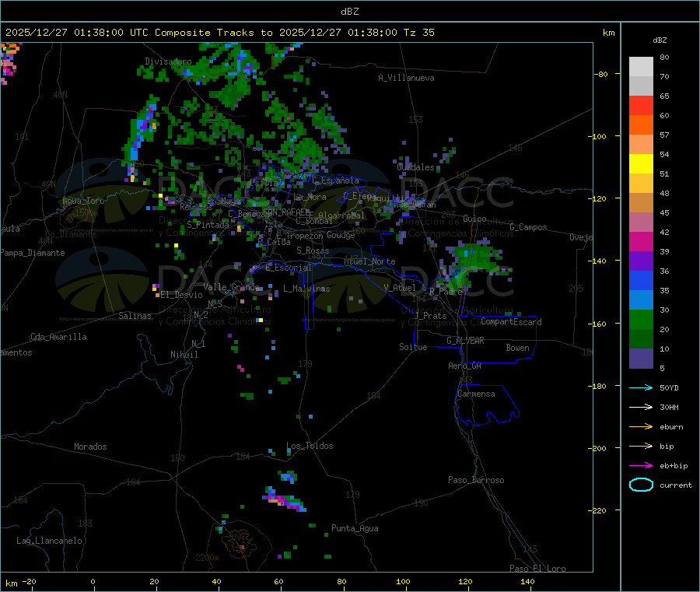
Task: Click the magenta storm cell north of Punta_Agua
Action: (284, 501)
